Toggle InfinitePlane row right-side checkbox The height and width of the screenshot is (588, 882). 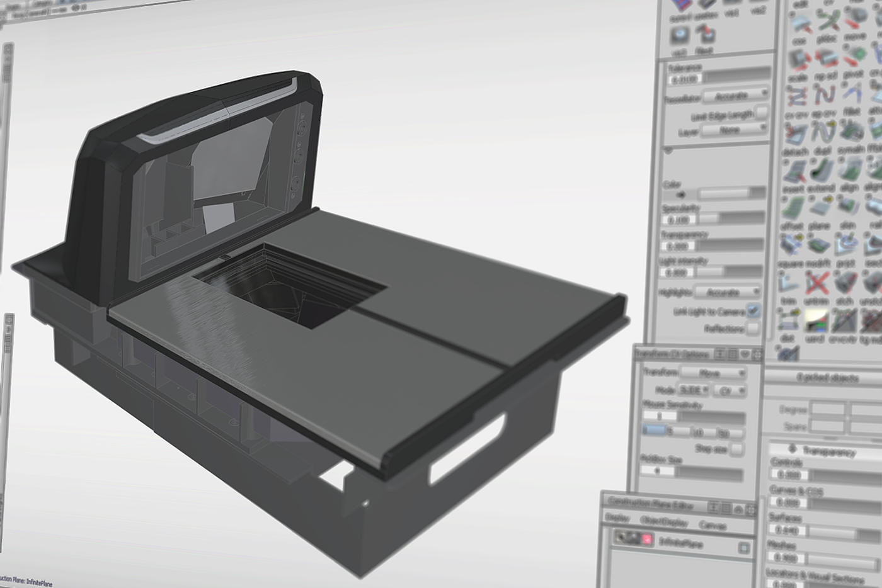click(x=744, y=548)
